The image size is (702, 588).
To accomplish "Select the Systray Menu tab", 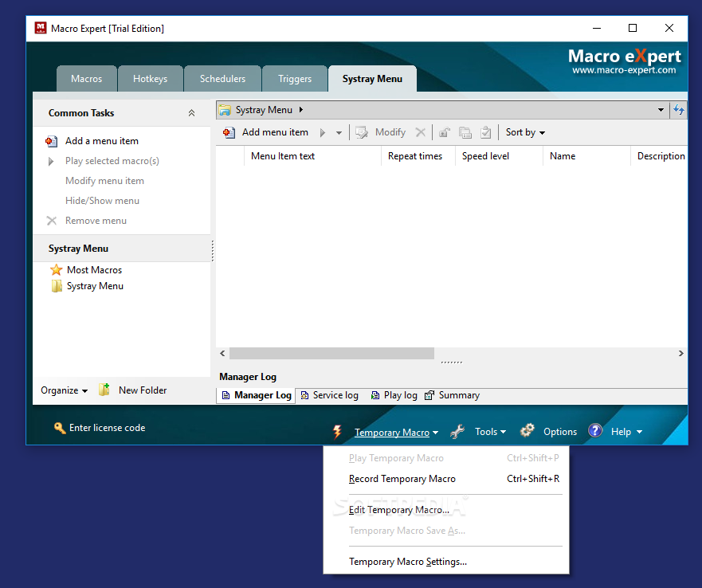I will pos(372,79).
